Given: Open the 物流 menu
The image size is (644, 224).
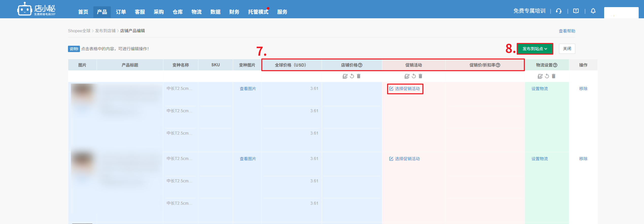Looking at the screenshot, I should 197,12.
